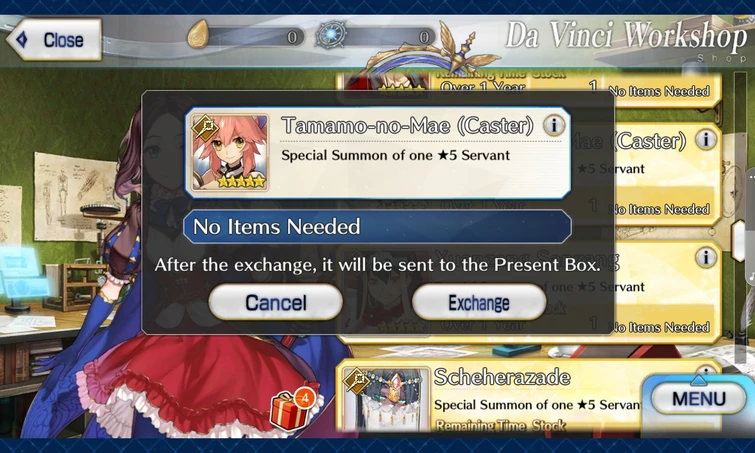Open info icon on Xuanzang Sanzang entry
Screen dimensions: 755x453
pos(706,258)
